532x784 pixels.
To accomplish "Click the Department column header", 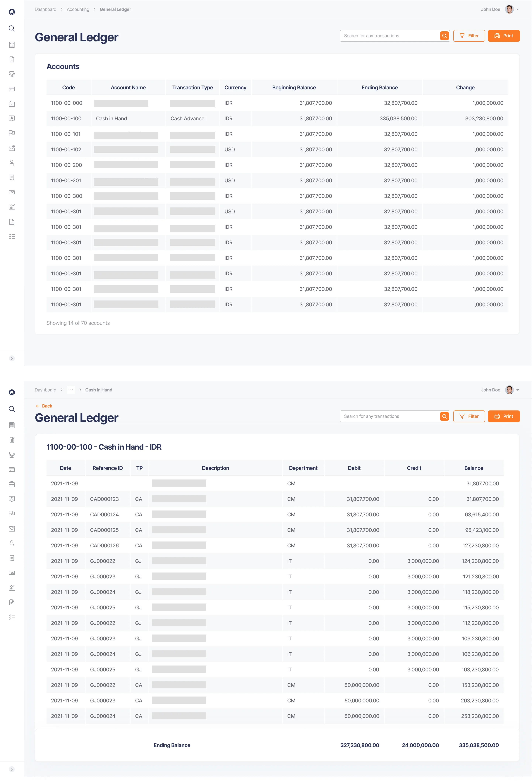I will [x=303, y=468].
